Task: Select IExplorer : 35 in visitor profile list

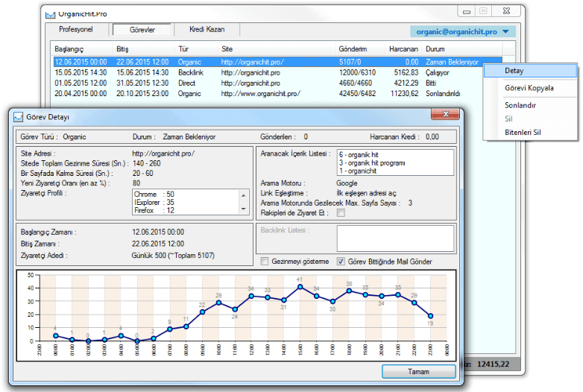Action: (x=154, y=202)
